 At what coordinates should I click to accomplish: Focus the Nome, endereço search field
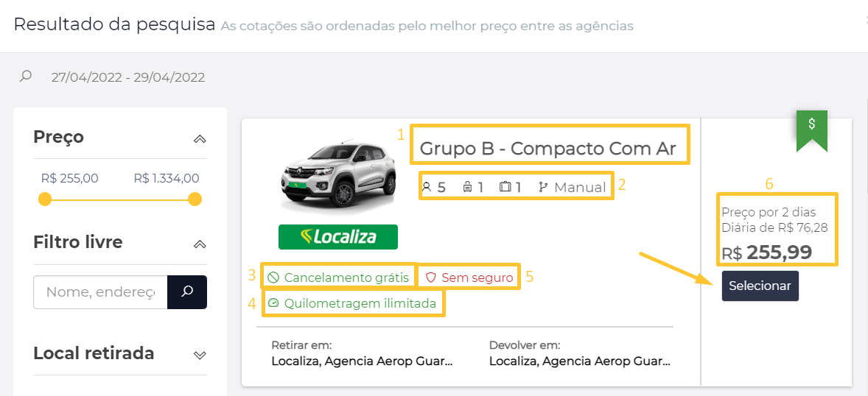[100, 291]
